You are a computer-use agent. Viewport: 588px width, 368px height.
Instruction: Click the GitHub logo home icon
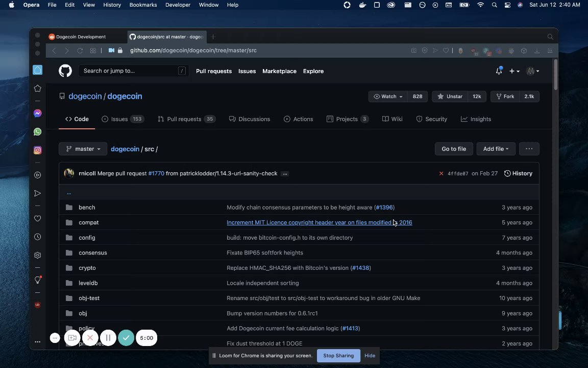click(x=65, y=71)
